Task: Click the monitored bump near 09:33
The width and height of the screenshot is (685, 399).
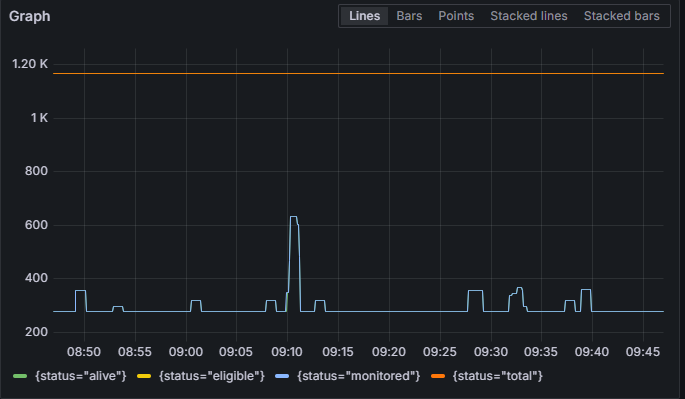Action: click(519, 288)
